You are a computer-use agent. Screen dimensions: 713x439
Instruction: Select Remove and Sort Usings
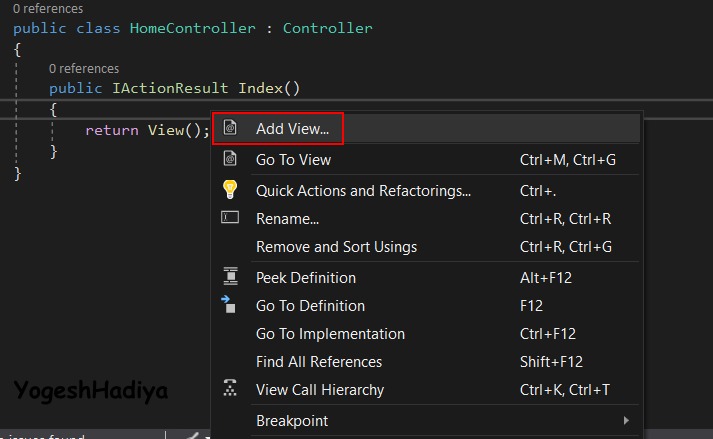[336, 246]
